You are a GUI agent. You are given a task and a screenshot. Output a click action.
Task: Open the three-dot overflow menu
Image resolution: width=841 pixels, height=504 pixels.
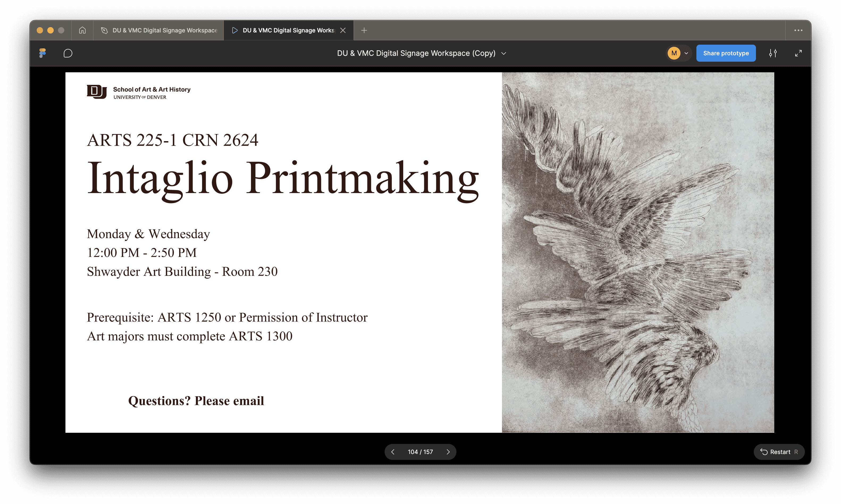(x=798, y=30)
